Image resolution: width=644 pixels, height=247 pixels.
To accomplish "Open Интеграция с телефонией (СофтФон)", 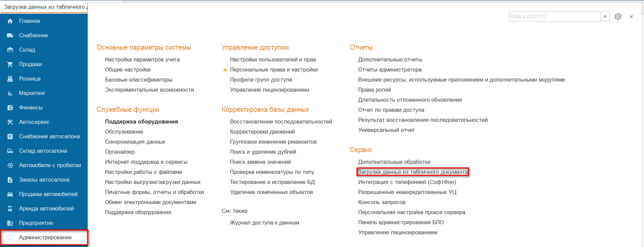I will (407, 182).
